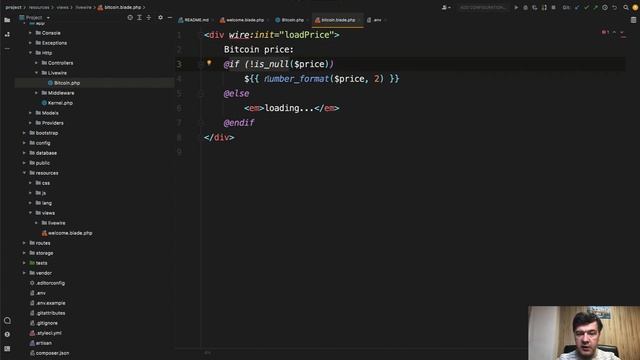Click the Code With Me user icon in top toolbar
Viewport: 640px width, 360px height.
tap(446, 7)
